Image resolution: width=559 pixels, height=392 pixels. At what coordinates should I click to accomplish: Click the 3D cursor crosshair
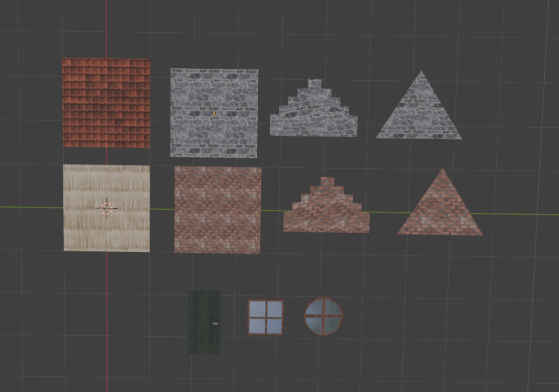pyautogui.click(x=106, y=209)
